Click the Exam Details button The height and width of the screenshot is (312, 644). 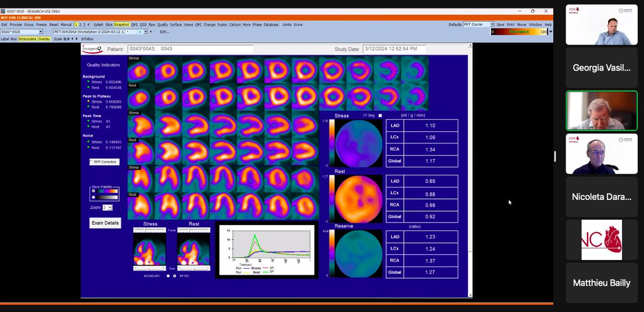click(x=105, y=223)
